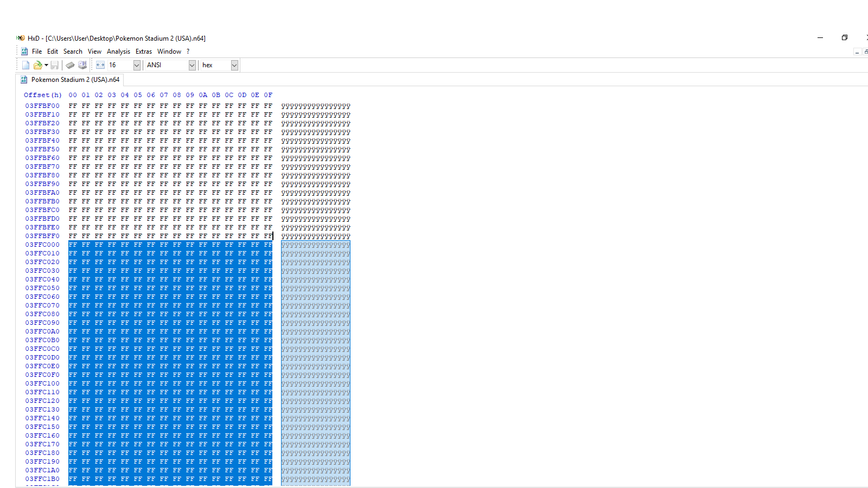Open the Extras menu
868x488 pixels.
pos(144,52)
